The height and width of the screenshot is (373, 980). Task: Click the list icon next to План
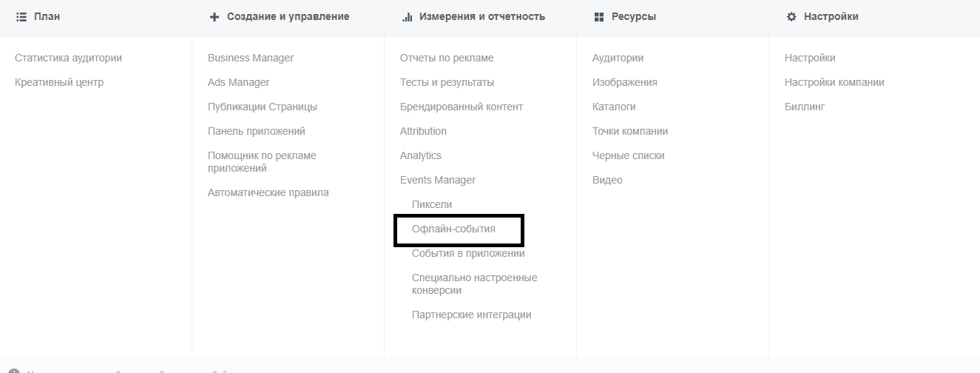tap(21, 16)
